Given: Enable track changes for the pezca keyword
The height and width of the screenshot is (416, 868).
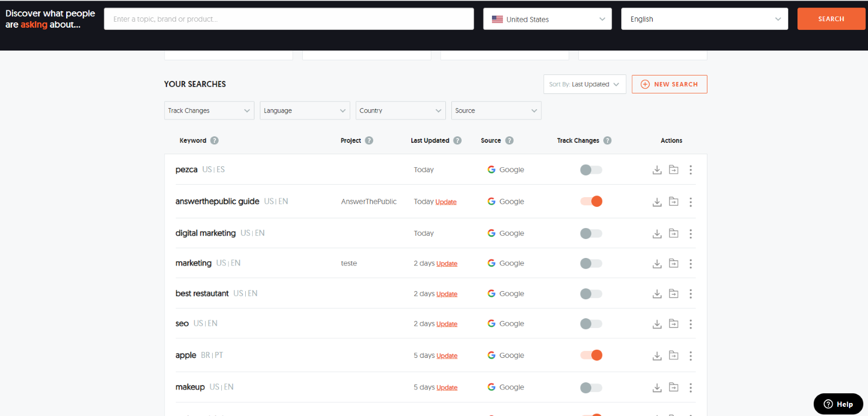Looking at the screenshot, I should click(591, 170).
